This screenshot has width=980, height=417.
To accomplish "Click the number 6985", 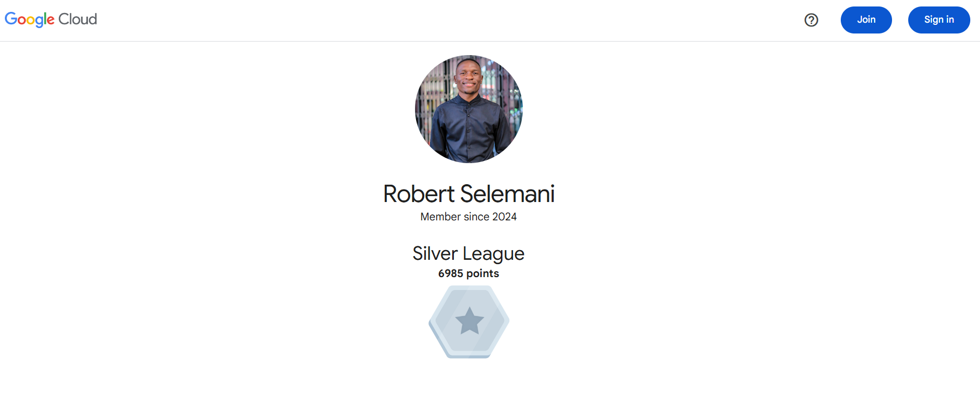I will pos(451,273).
